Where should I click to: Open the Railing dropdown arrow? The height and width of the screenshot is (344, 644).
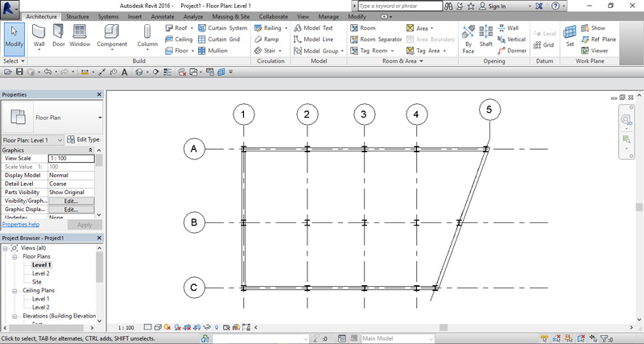287,28
